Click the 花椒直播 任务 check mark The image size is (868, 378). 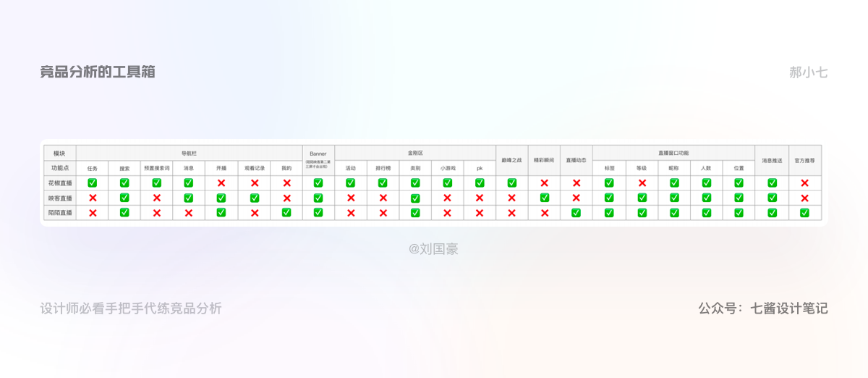point(93,182)
